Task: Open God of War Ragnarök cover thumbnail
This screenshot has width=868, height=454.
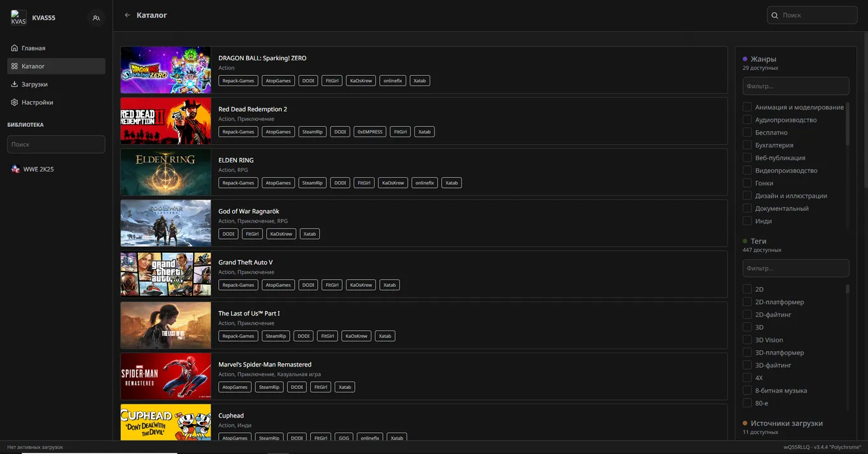Action: (x=166, y=223)
